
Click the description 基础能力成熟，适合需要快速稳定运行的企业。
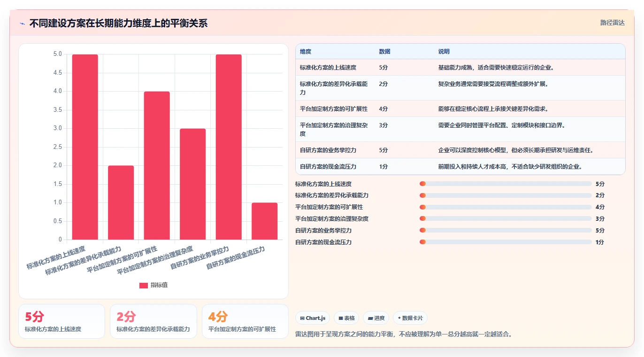tap(497, 68)
